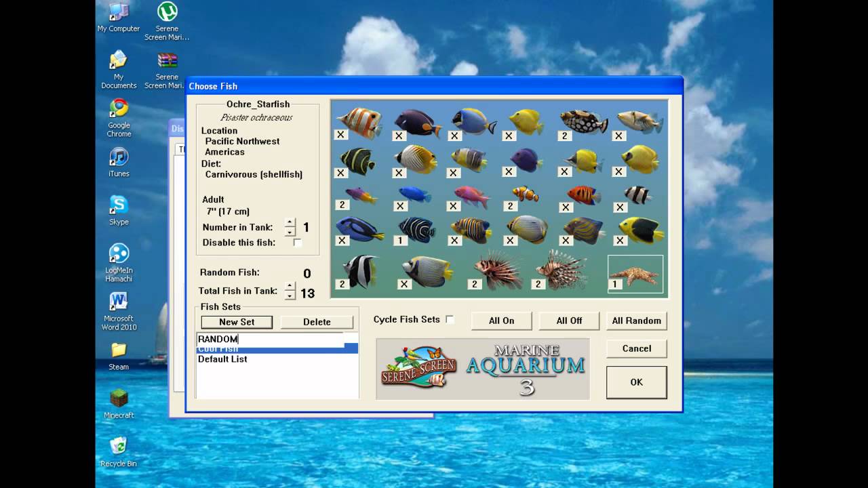This screenshot has width=868, height=488.
Task: Choose the emperor angelfish in bottom row
Action: click(x=427, y=270)
